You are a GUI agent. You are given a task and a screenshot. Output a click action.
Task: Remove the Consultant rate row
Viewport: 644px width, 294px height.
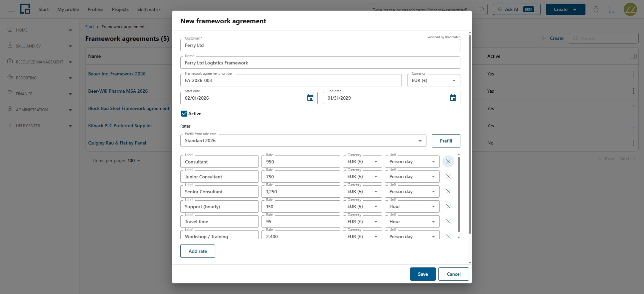pyautogui.click(x=448, y=161)
